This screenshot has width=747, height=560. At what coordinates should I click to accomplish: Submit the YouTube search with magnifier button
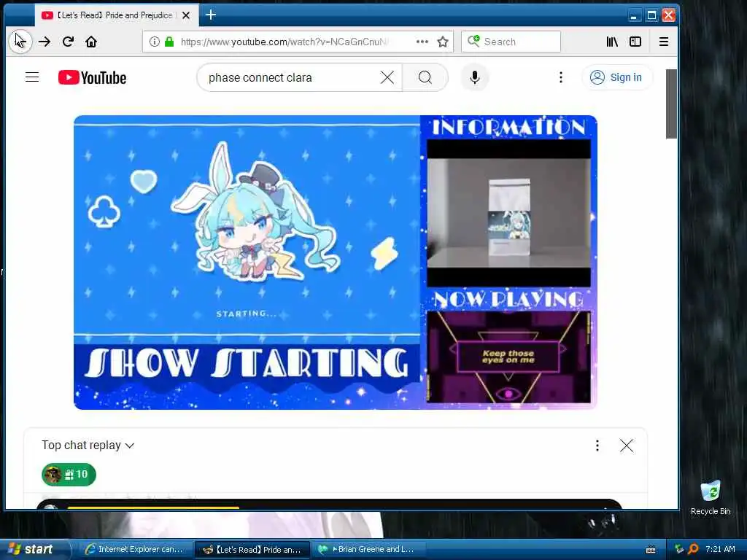point(425,77)
